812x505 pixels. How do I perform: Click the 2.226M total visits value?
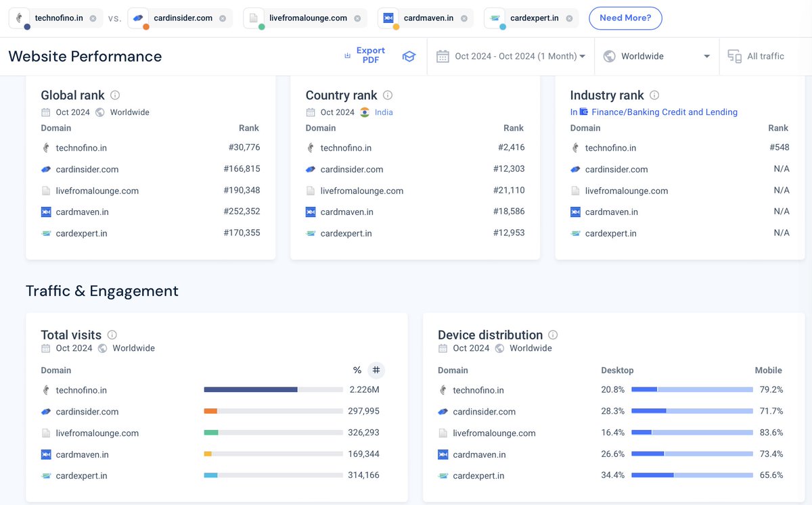coord(365,389)
